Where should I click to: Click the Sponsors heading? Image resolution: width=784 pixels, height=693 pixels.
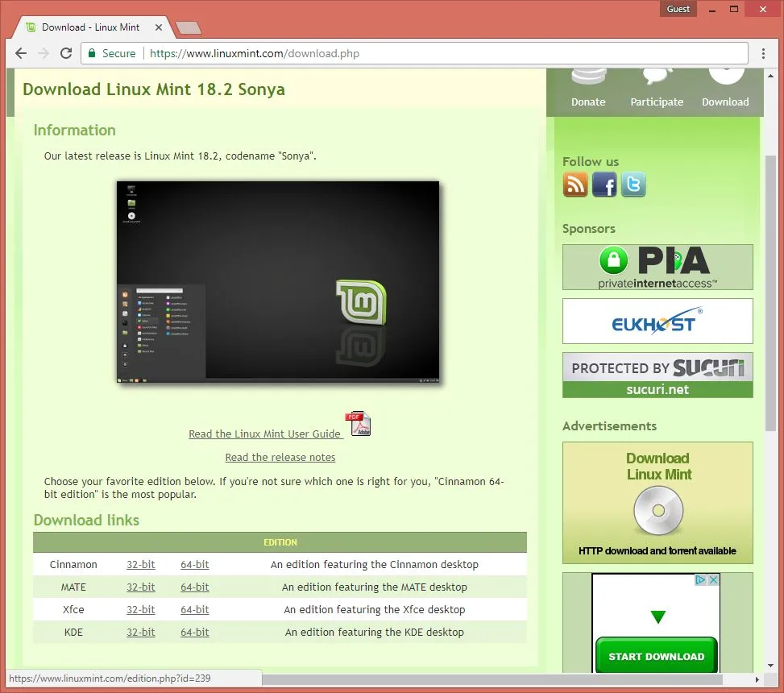click(588, 229)
